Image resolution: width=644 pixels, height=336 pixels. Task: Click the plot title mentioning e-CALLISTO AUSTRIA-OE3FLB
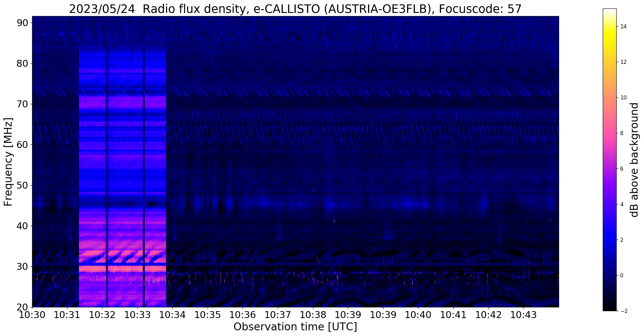coord(295,9)
